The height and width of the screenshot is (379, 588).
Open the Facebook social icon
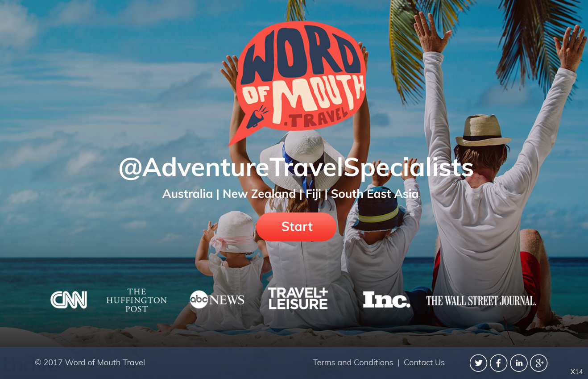(498, 363)
